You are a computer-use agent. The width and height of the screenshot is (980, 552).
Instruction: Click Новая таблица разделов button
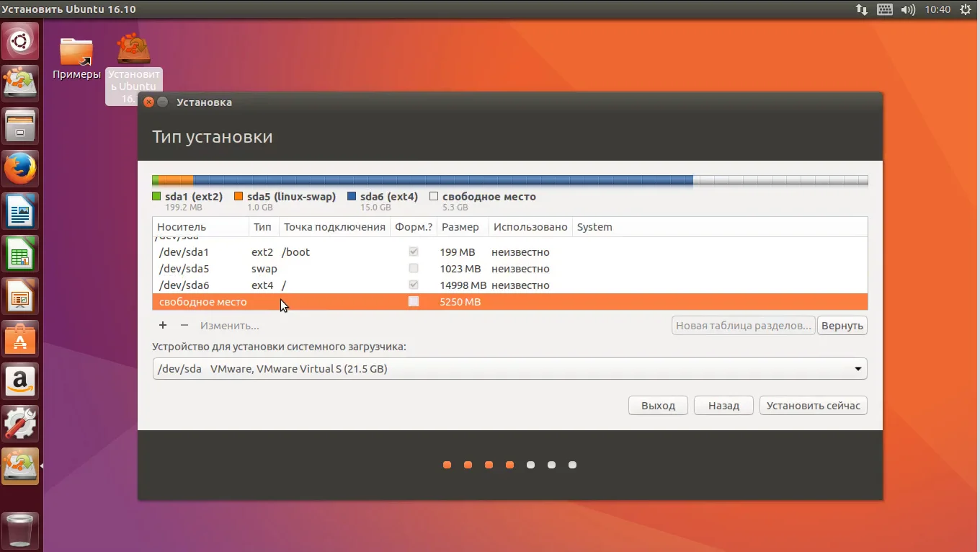(744, 326)
